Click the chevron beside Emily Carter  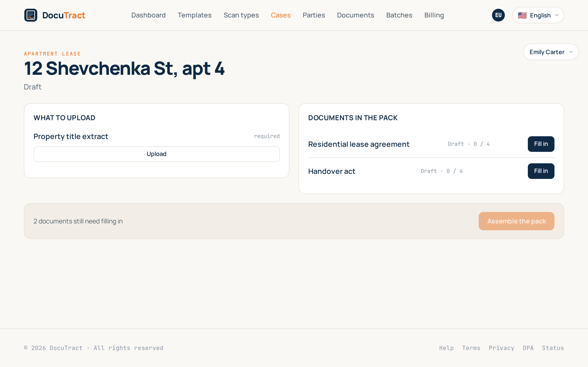pos(571,52)
